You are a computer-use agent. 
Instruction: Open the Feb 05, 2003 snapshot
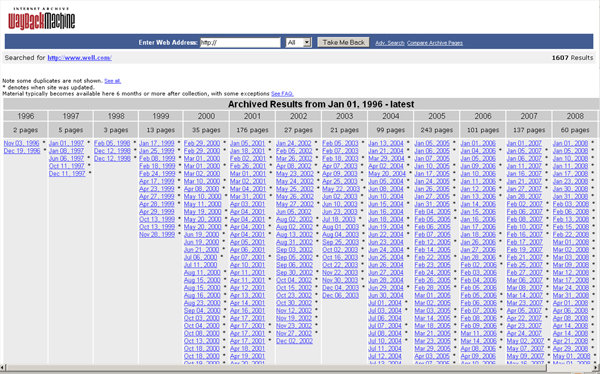pos(340,143)
